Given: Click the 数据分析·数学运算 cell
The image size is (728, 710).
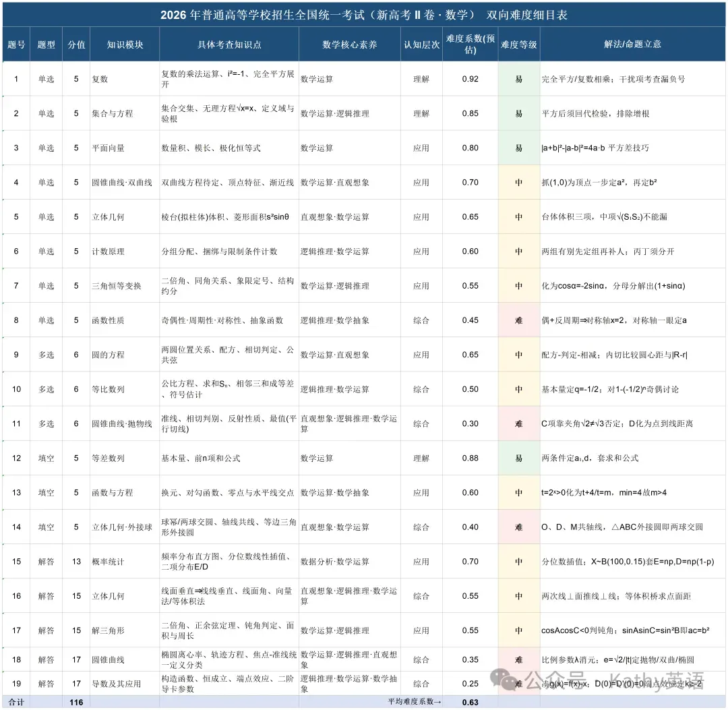Looking at the screenshot, I should click(350, 562).
